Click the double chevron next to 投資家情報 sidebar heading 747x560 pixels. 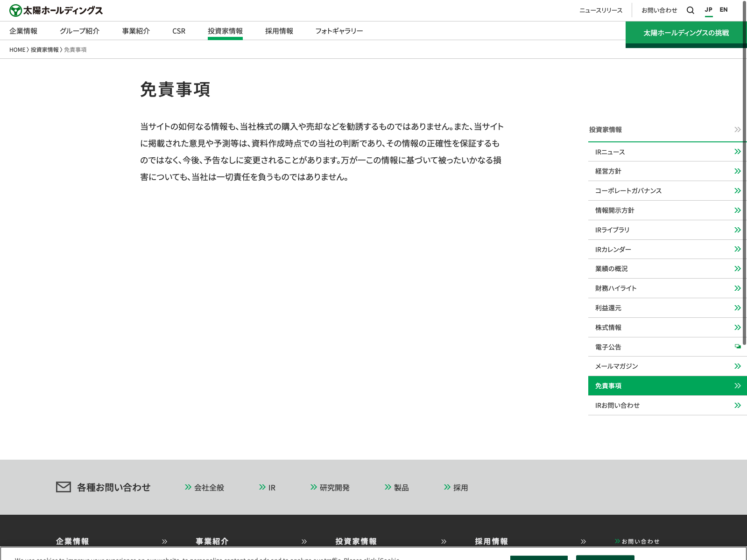pyautogui.click(x=737, y=130)
